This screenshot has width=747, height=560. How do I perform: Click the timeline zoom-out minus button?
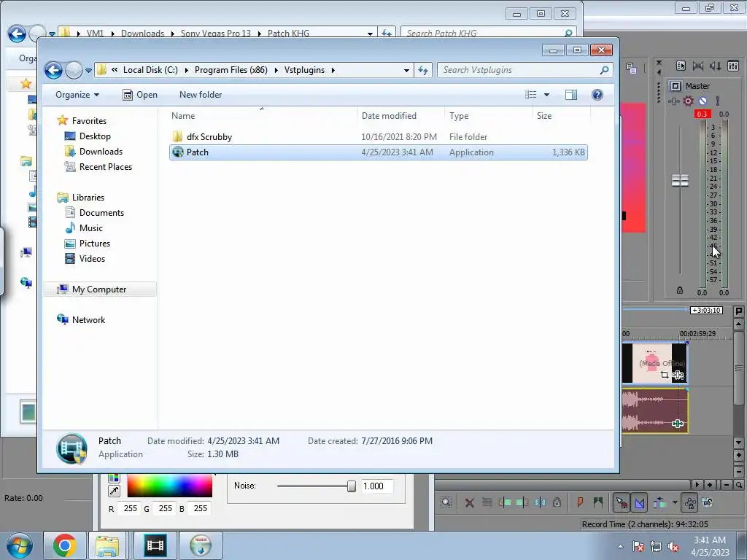pos(726,485)
